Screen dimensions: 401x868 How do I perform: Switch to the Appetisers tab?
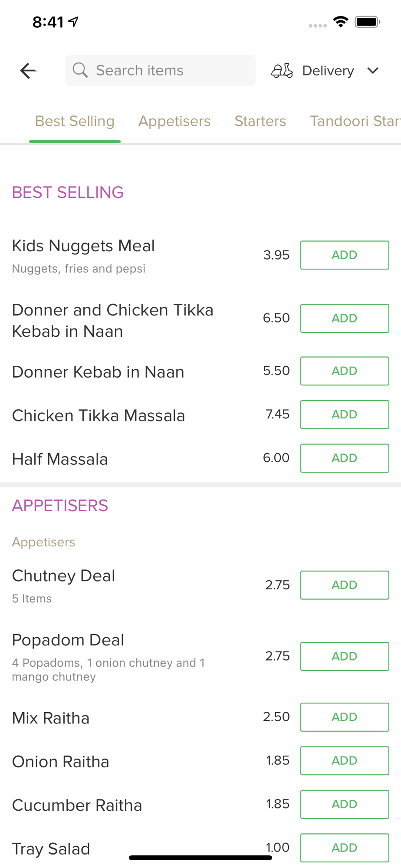pyautogui.click(x=174, y=121)
